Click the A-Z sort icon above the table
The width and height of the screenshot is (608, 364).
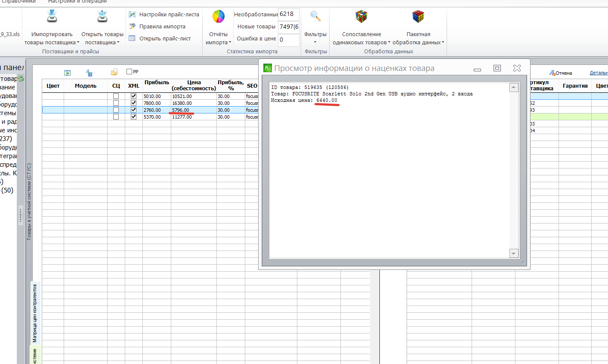89,73
